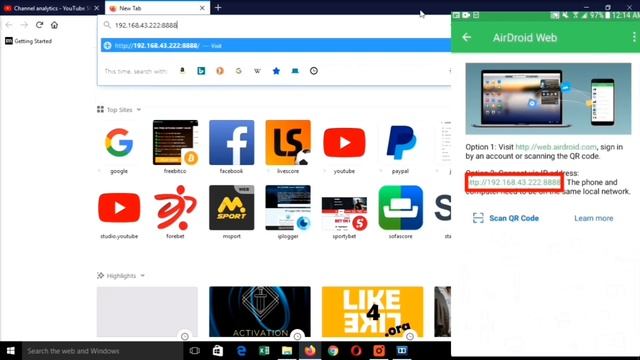Screen dimensions: 640x360
Task: Open the sportybet top site tile
Action: coord(344,212)
